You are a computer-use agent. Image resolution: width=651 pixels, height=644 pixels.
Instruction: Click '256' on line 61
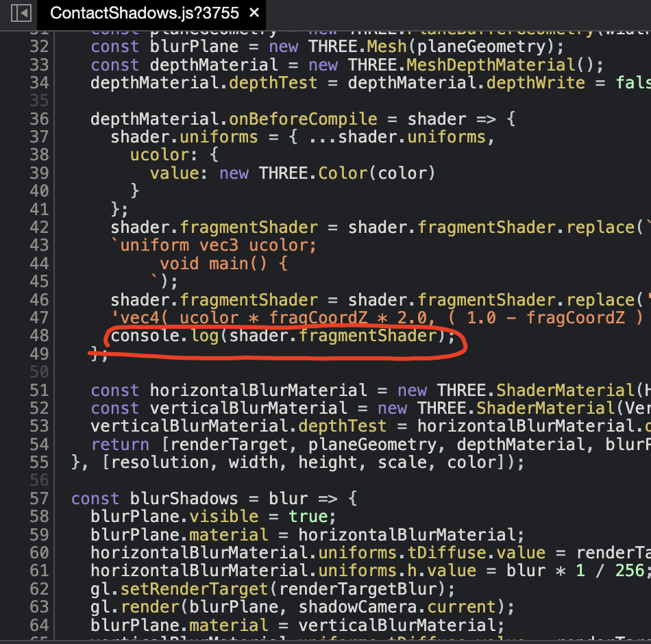tap(629, 571)
